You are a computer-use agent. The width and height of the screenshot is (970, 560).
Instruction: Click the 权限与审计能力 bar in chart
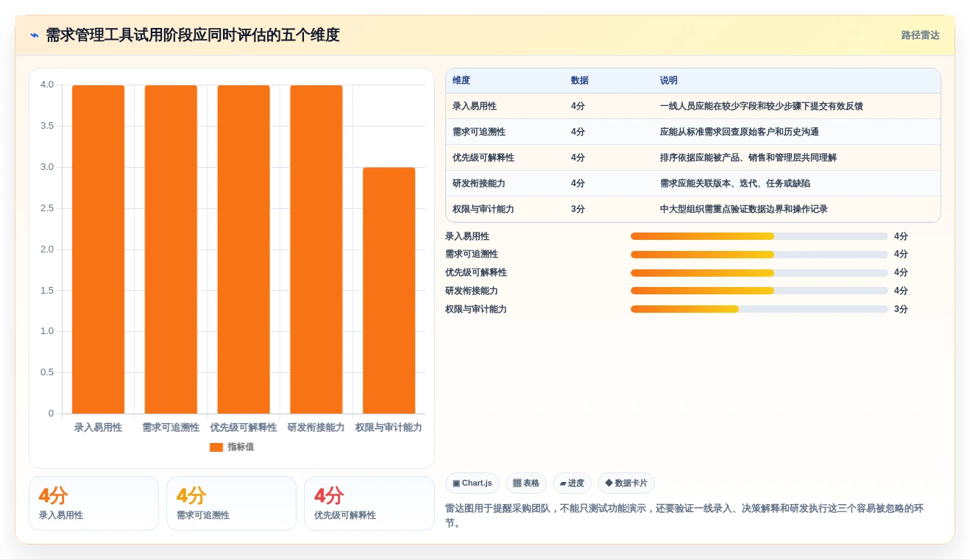coord(389,291)
